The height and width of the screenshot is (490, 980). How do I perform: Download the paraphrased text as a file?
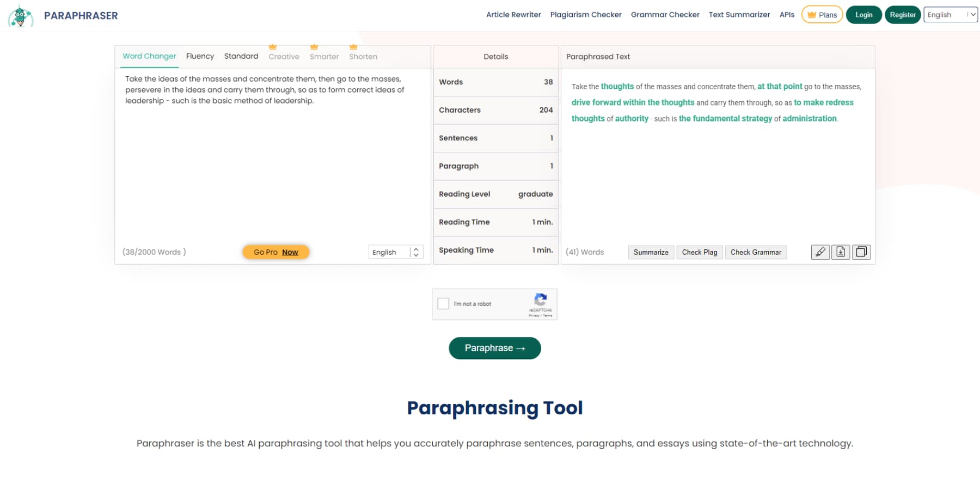840,252
